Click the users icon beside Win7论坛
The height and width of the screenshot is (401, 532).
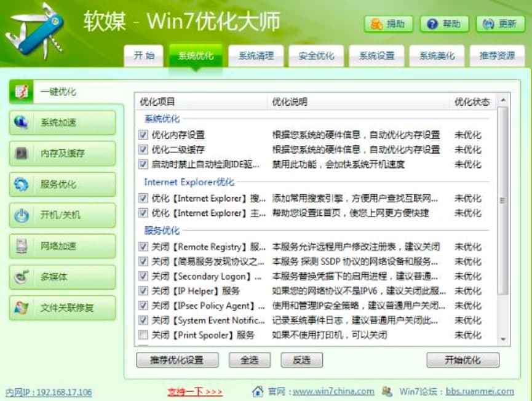pyautogui.click(x=387, y=391)
